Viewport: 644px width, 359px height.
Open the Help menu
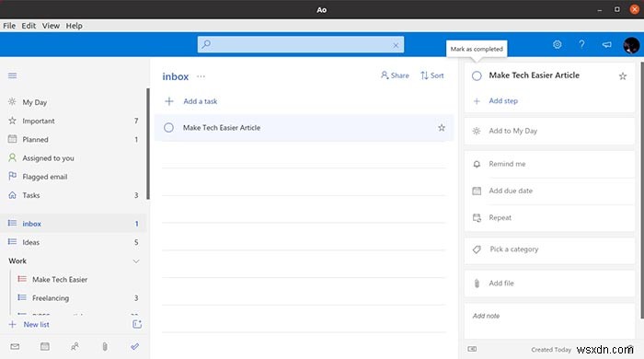pos(74,26)
